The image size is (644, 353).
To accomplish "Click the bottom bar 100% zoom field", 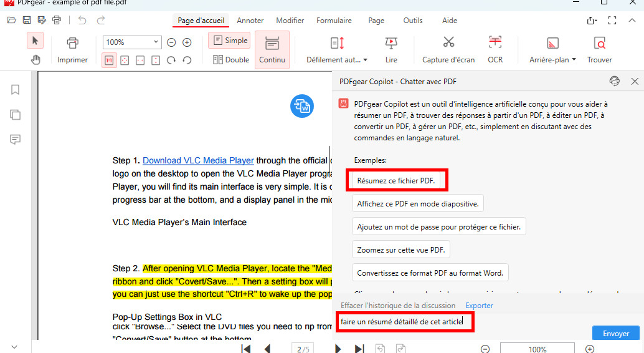I will click(x=537, y=349).
